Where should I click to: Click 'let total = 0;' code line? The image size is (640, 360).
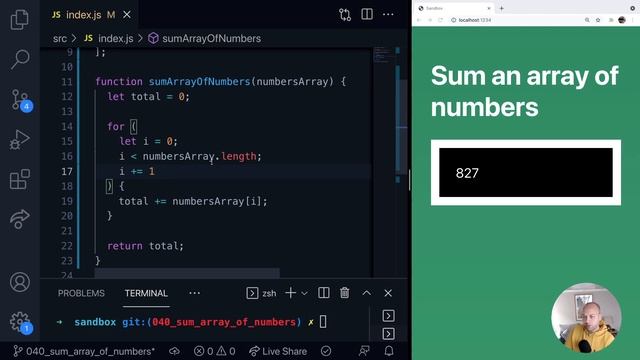[x=149, y=97]
